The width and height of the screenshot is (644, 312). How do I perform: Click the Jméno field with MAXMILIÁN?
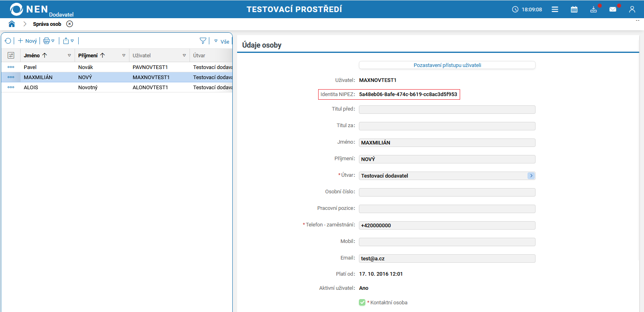(x=447, y=142)
